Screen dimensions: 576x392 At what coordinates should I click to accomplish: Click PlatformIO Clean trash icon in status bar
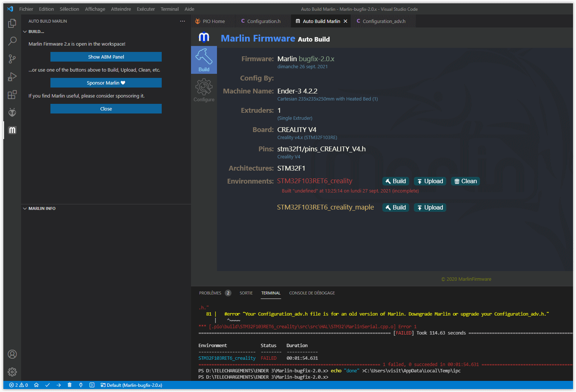tap(70, 385)
